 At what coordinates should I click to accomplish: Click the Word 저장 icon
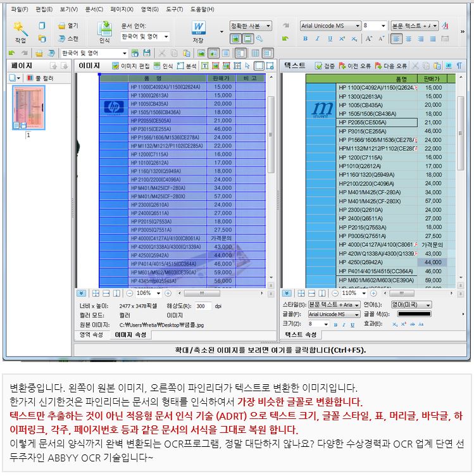[x=199, y=28]
